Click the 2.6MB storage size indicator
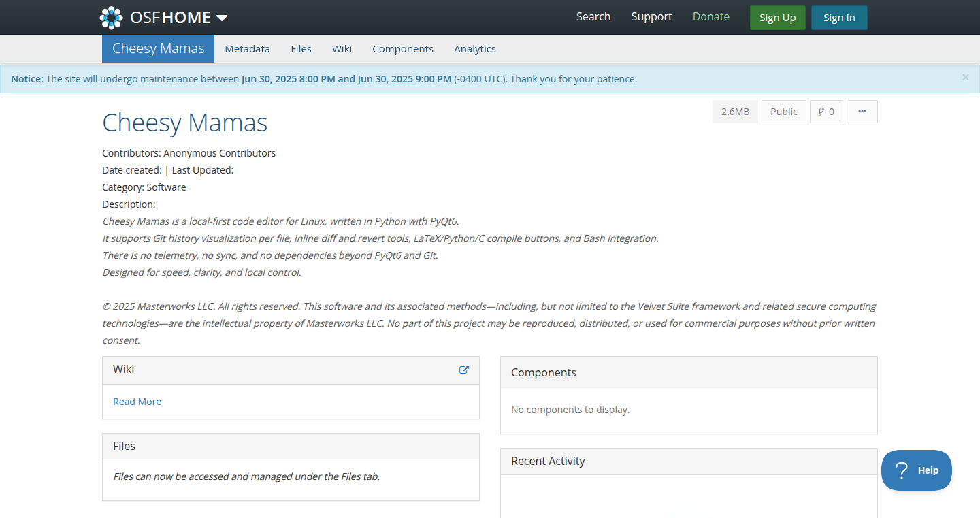The height and width of the screenshot is (518, 980). [735, 112]
